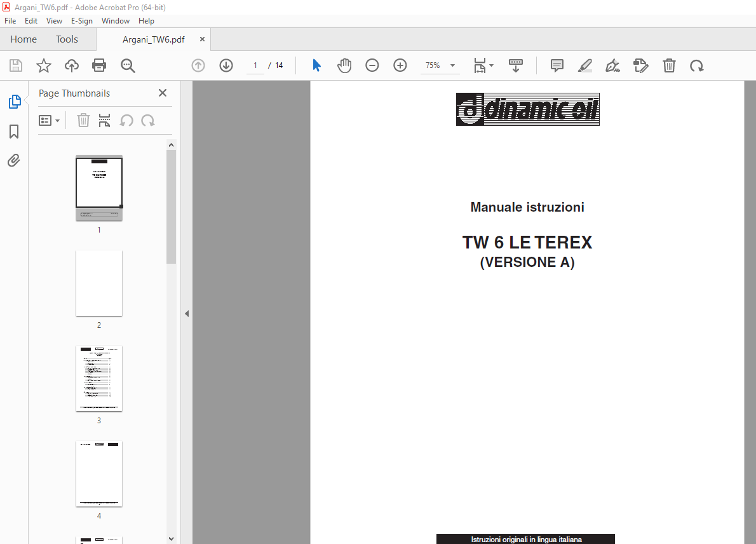Enable scrolling mode keyboard icon

click(516, 65)
